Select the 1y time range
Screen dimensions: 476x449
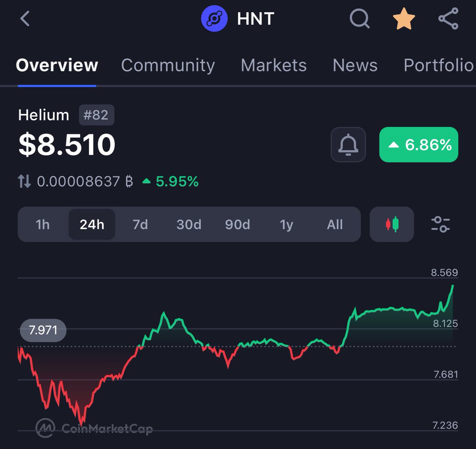286,224
